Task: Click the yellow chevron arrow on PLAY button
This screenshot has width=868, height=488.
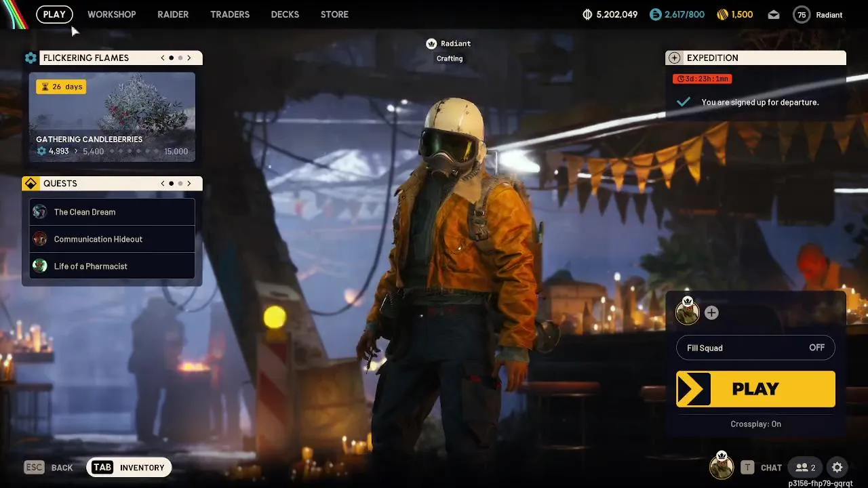Action: click(693, 389)
